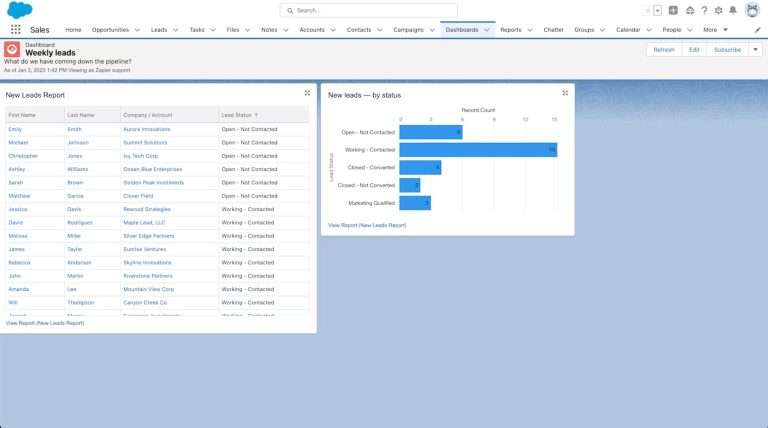Viewport: 768px width, 428px height.
Task: Sort by the Lead Status column arrow
Action: pyautogui.click(x=256, y=115)
